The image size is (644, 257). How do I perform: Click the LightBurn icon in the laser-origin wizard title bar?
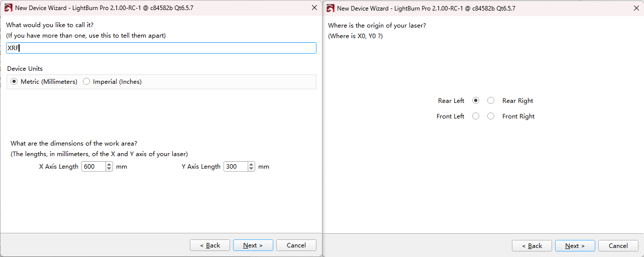pos(331,8)
